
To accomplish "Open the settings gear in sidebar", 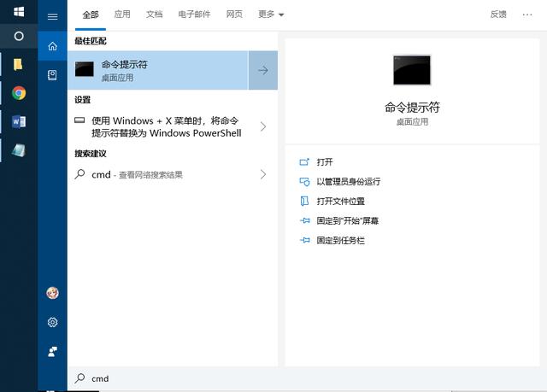I will [52, 322].
